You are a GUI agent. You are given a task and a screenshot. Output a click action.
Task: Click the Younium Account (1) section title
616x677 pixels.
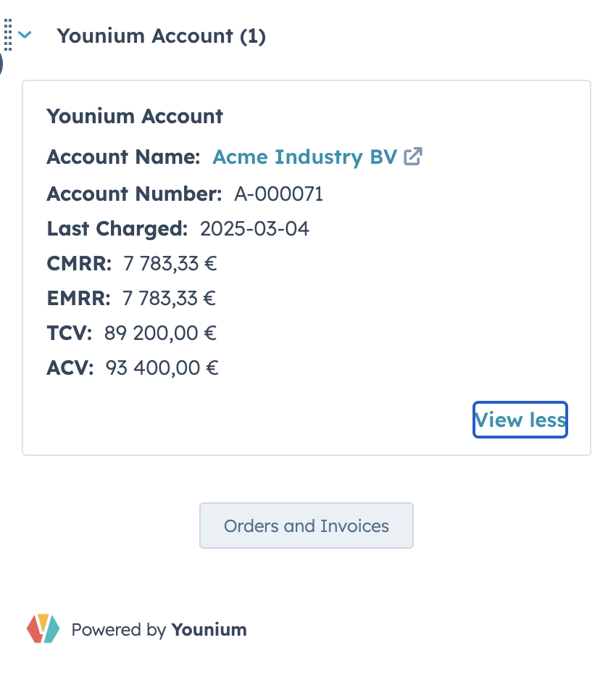point(161,36)
